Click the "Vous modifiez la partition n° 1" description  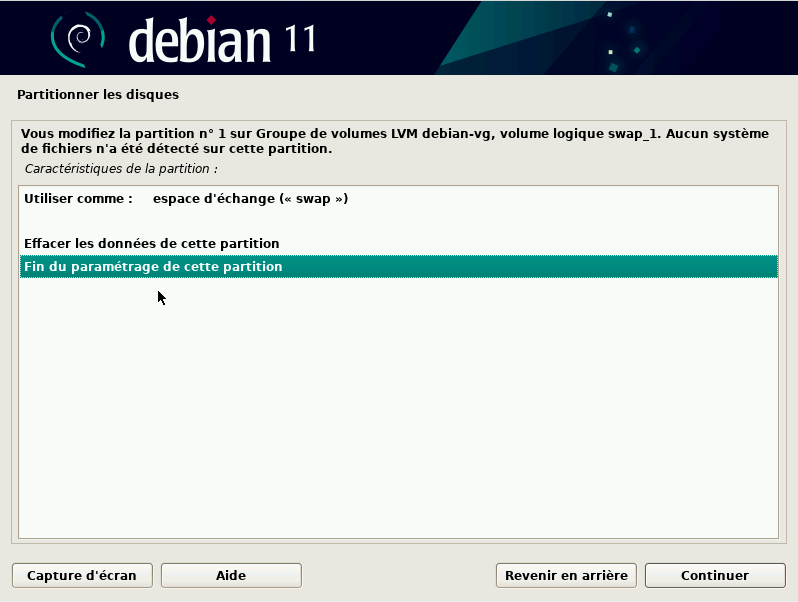point(130,134)
